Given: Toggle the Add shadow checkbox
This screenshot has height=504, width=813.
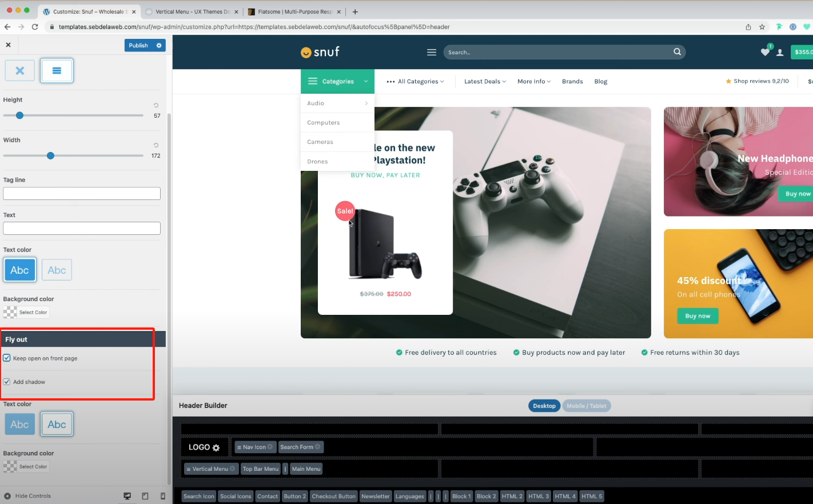Looking at the screenshot, I should 7,382.
